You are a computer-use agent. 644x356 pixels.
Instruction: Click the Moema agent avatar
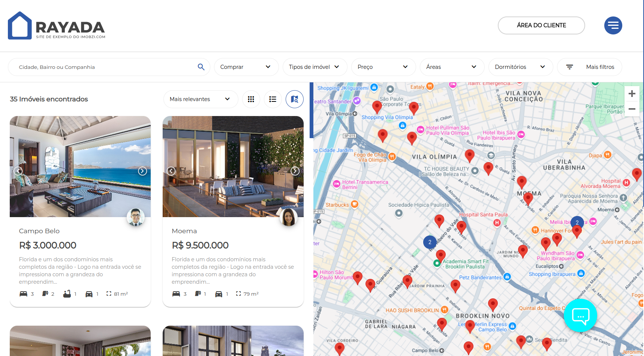tap(289, 217)
